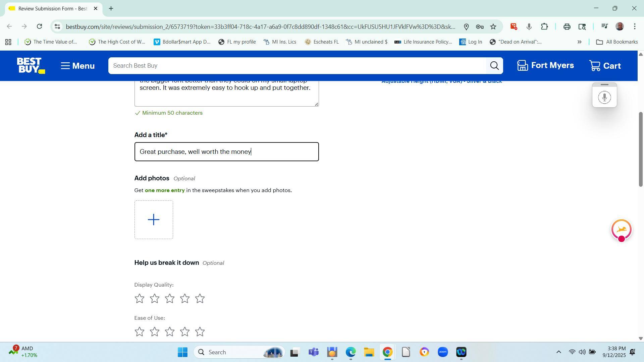644x362 pixels.
Task: Click the Best Buy logo
Action: (31, 66)
